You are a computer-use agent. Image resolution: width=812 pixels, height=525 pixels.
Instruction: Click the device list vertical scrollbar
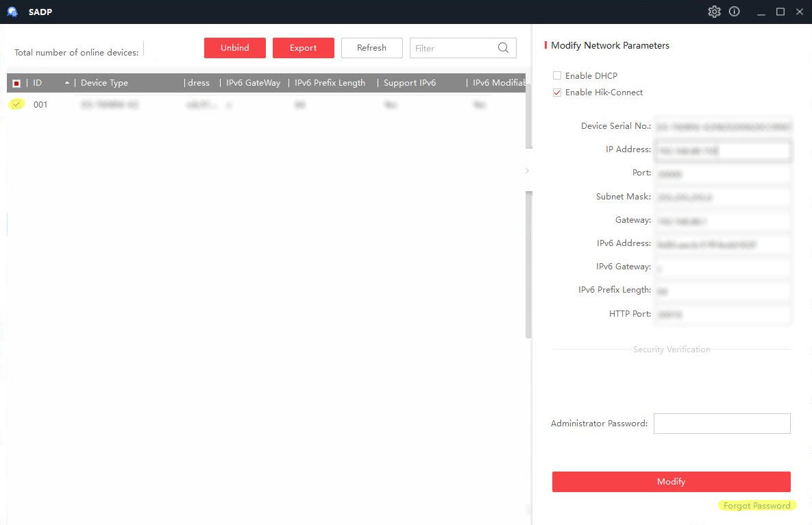click(x=528, y=240)
